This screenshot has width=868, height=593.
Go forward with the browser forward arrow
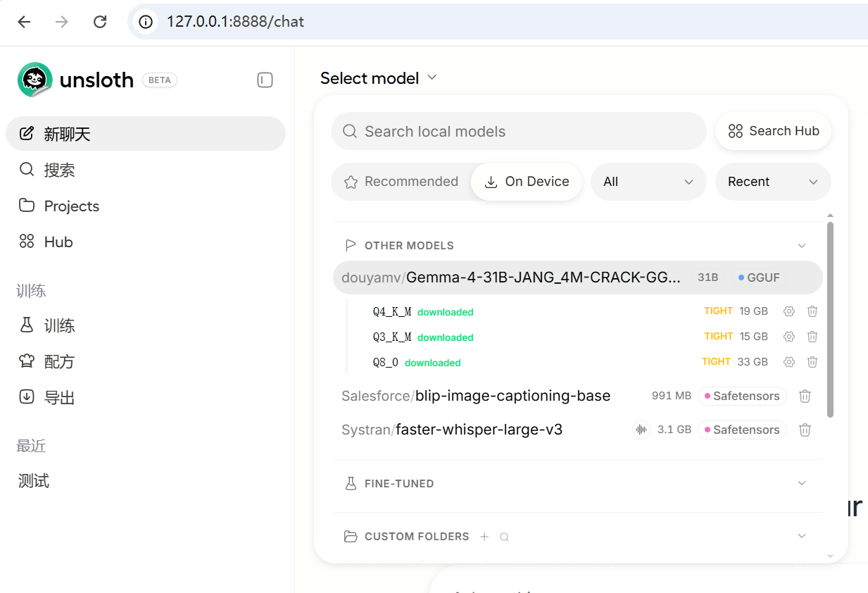(62, 22)
